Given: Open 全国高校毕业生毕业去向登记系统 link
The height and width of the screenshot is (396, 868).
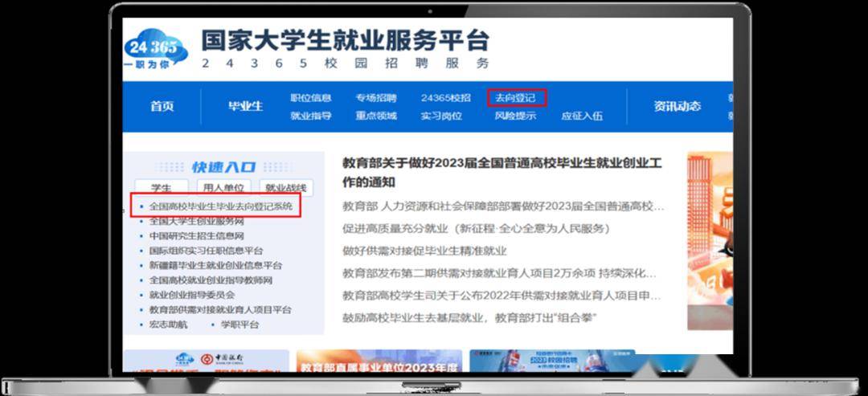Looking at the screenshot, I should [x=221, y=206].
